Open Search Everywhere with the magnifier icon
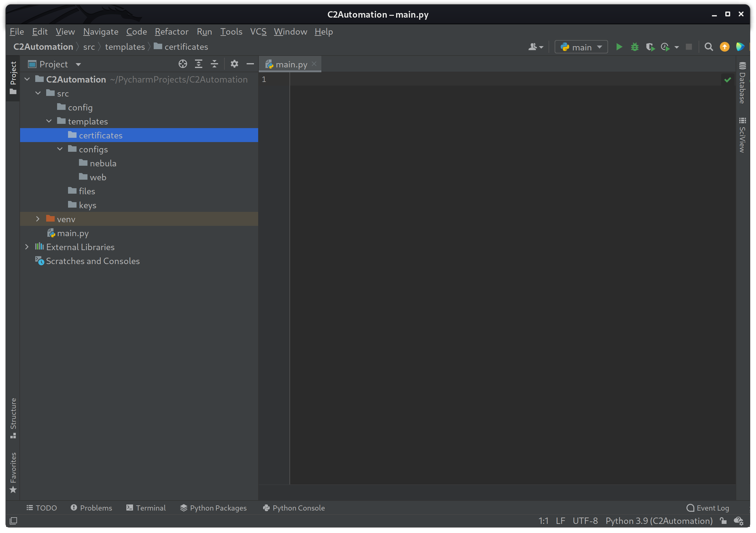Image resolution: width=756 pixels, height=533 pixels. tap(709, 47)
